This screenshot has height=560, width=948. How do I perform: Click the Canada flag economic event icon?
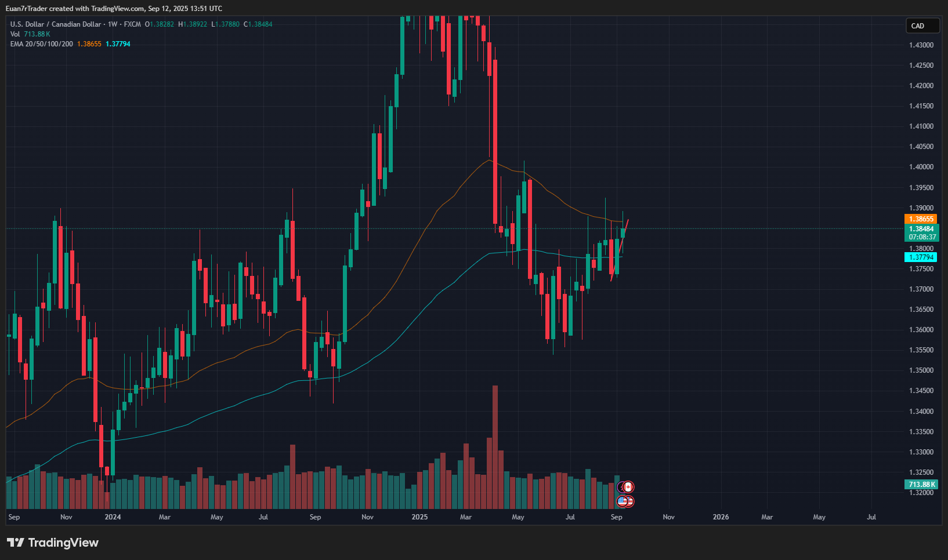(628, 487)
